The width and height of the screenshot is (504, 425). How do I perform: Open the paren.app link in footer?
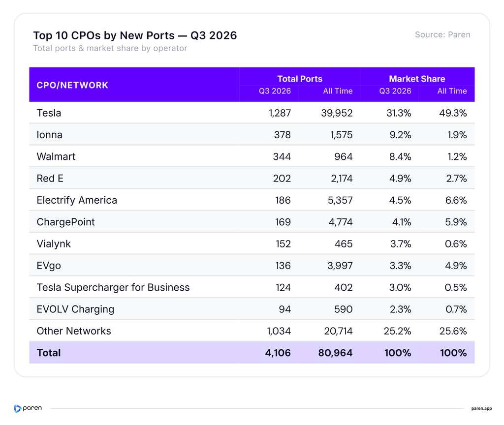pyautogui.click(x=481, y=409)
